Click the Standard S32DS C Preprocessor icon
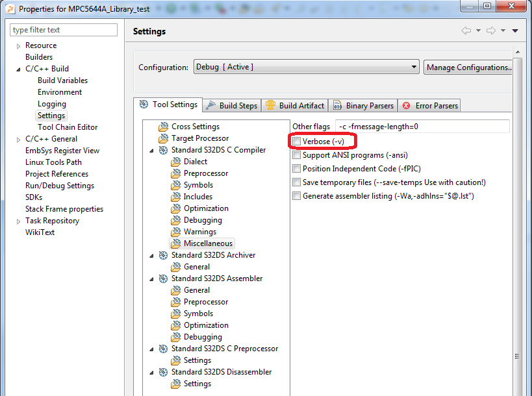 163,349
